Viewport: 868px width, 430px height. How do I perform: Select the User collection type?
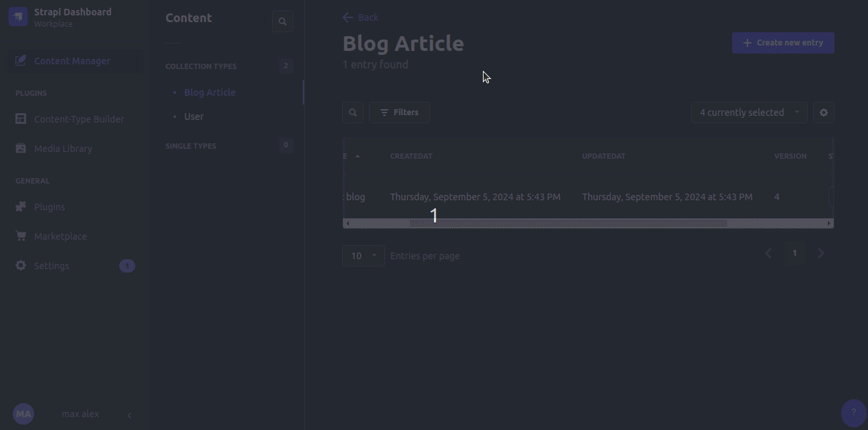(x=194, y=117)
